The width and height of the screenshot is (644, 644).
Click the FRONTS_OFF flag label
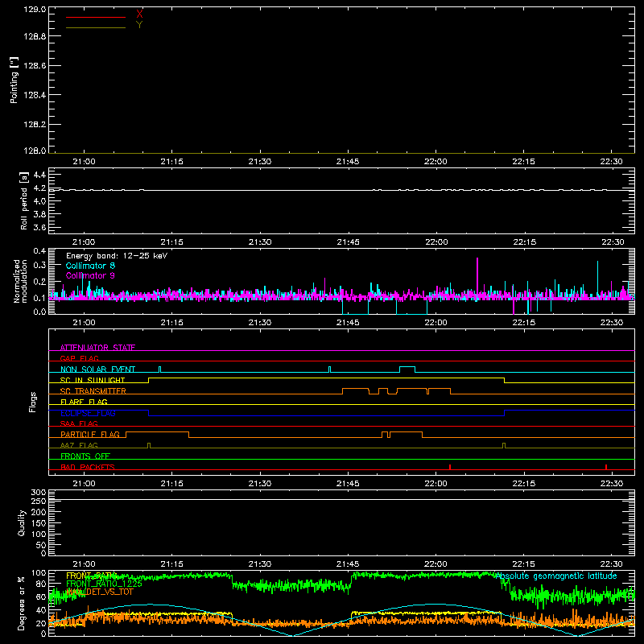(x=85, y=456)
